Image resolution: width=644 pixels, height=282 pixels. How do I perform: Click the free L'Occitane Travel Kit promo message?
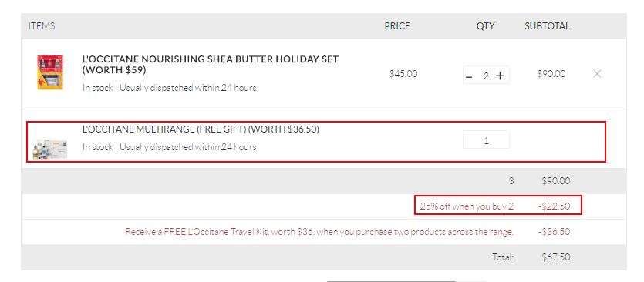[319, 231]
